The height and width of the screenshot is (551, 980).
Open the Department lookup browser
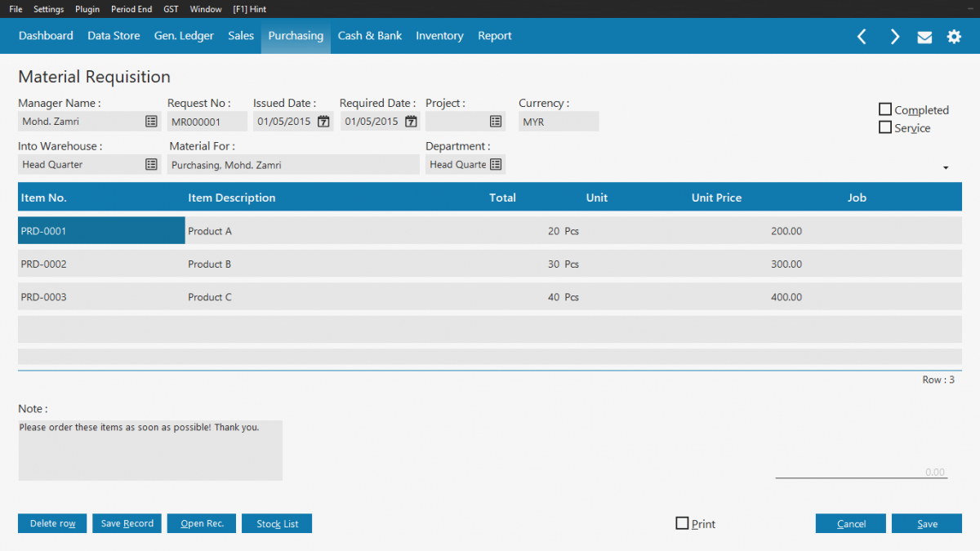[495, 164]
